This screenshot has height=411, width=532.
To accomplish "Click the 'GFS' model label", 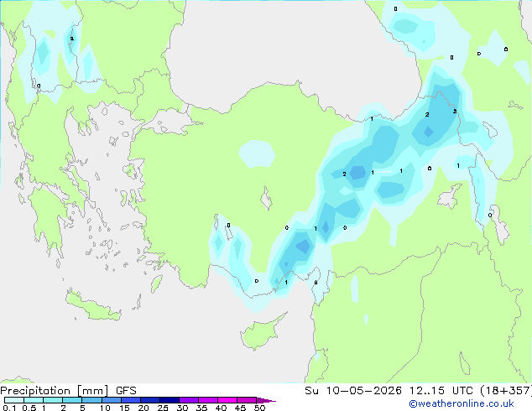I will click(126, 391).
